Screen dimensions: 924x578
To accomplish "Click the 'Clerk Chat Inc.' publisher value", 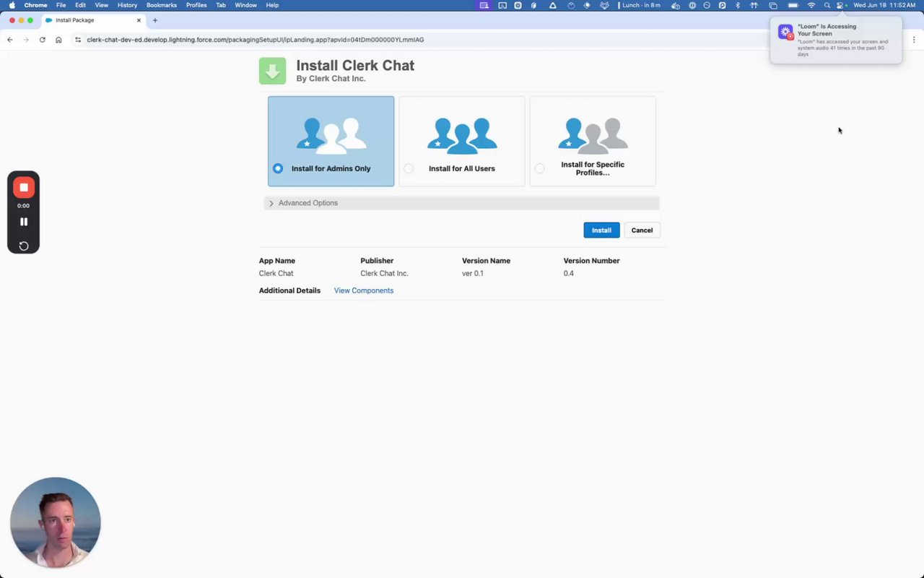I will (385, 273).
